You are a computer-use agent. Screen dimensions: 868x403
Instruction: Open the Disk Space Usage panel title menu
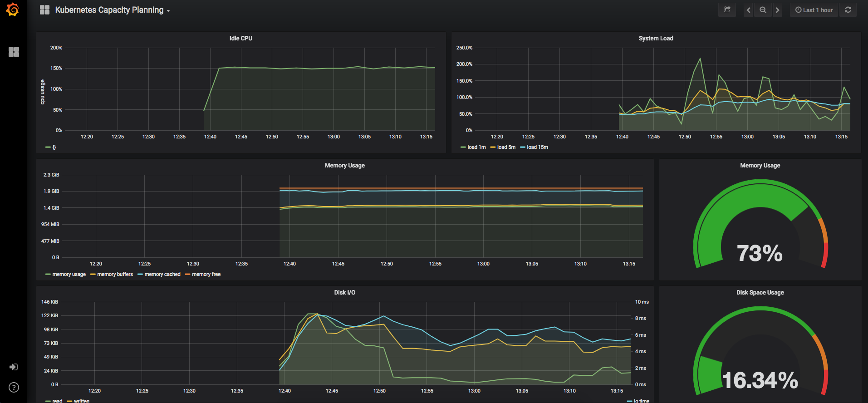[760, 292]
